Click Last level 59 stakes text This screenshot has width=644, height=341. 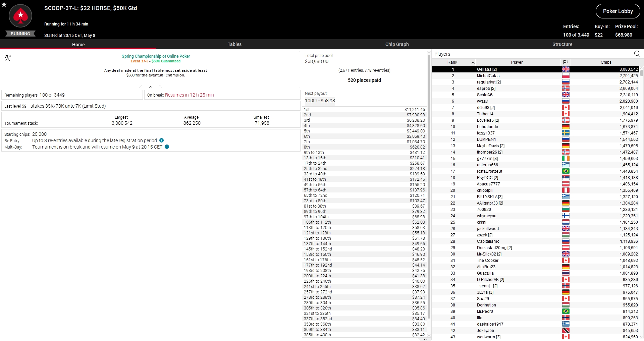point(55,106)
